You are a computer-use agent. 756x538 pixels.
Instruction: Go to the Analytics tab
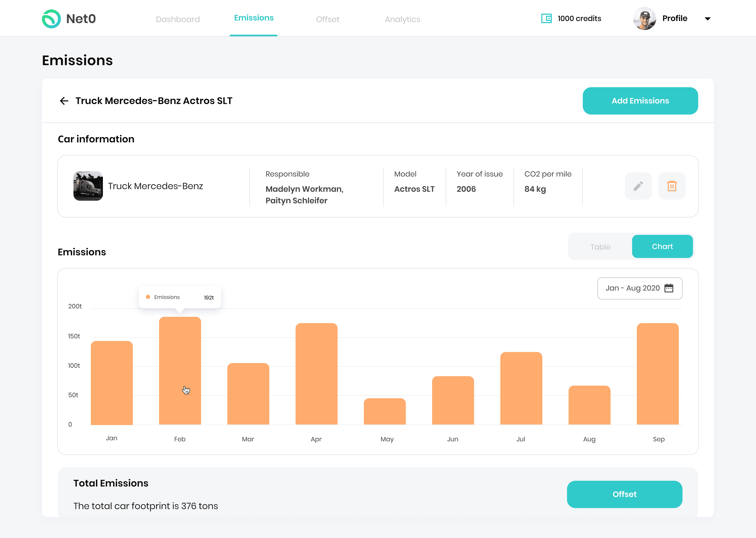[x=402, y=19]
